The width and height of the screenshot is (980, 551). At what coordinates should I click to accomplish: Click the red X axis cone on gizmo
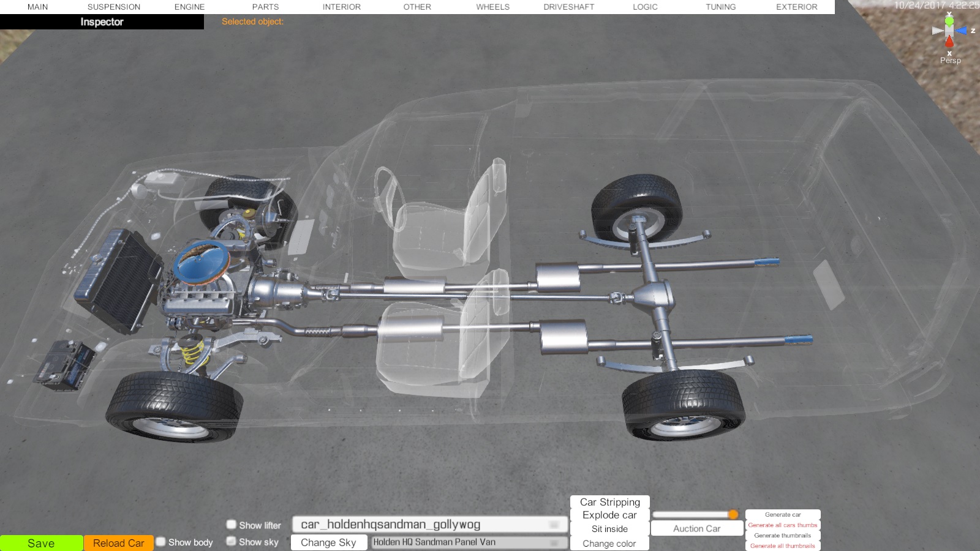[x=949, y=42]
